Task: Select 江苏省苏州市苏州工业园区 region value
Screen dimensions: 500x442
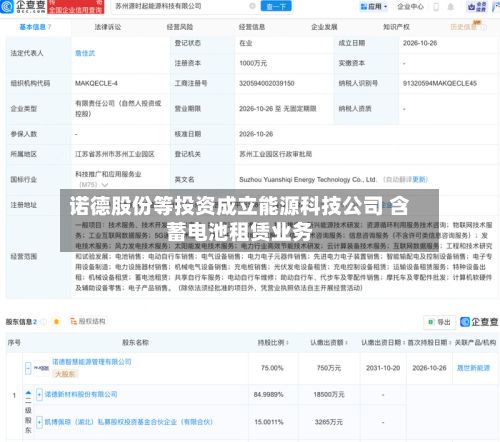Action: point(115,154)
